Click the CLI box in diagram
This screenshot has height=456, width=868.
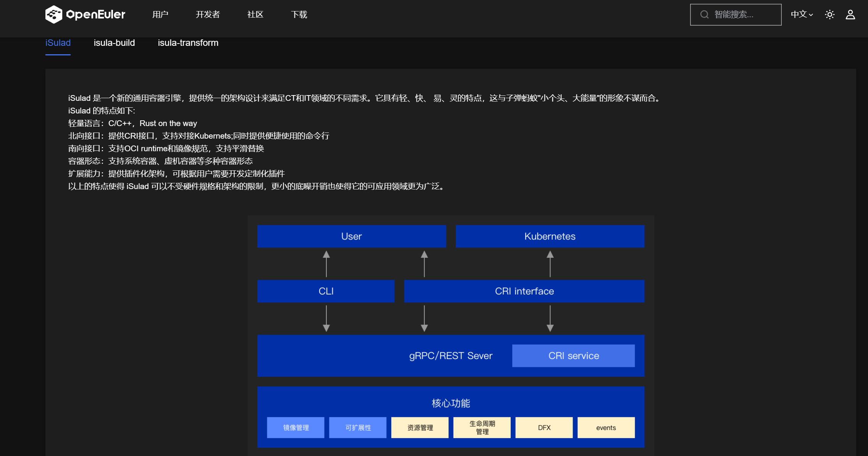(326, 291)
